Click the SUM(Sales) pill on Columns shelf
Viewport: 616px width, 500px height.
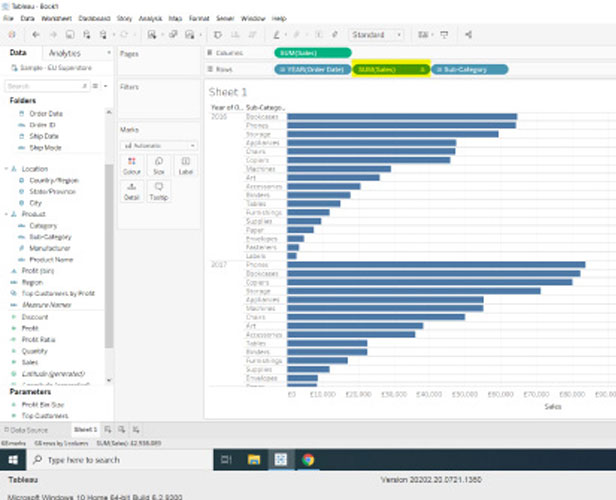313,53
